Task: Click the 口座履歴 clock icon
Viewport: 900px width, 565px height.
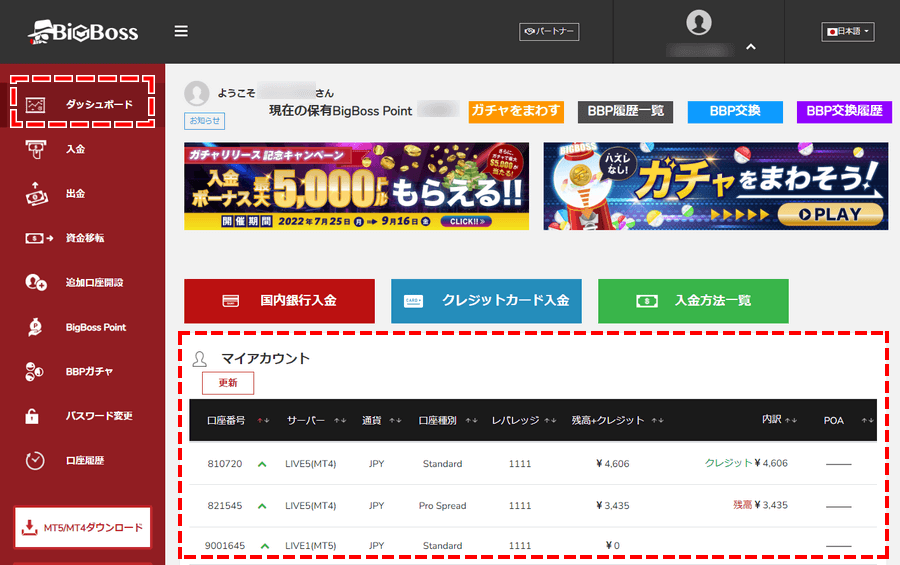Action: click(x=35, y=460)
